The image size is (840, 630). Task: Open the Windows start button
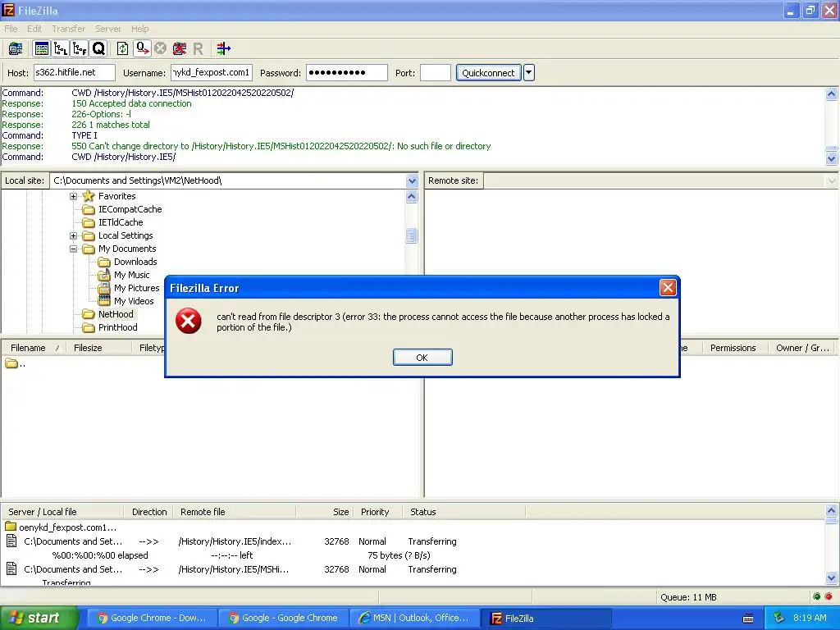[x=39, y=618]
